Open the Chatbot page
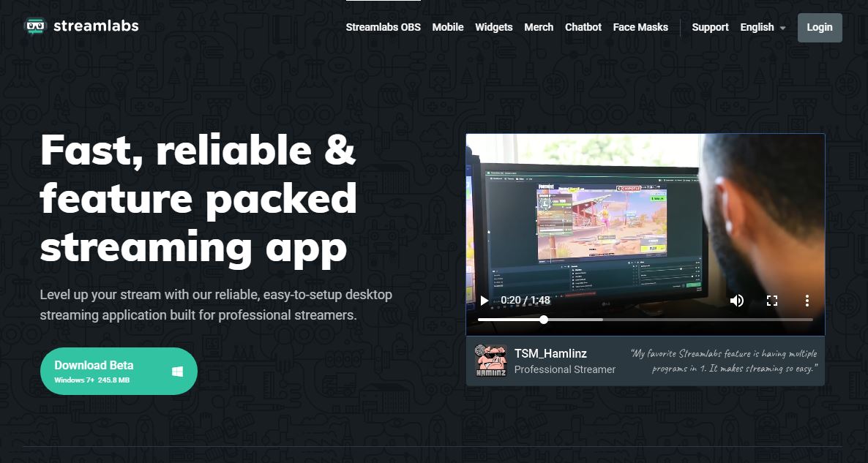 click(583, 27)
